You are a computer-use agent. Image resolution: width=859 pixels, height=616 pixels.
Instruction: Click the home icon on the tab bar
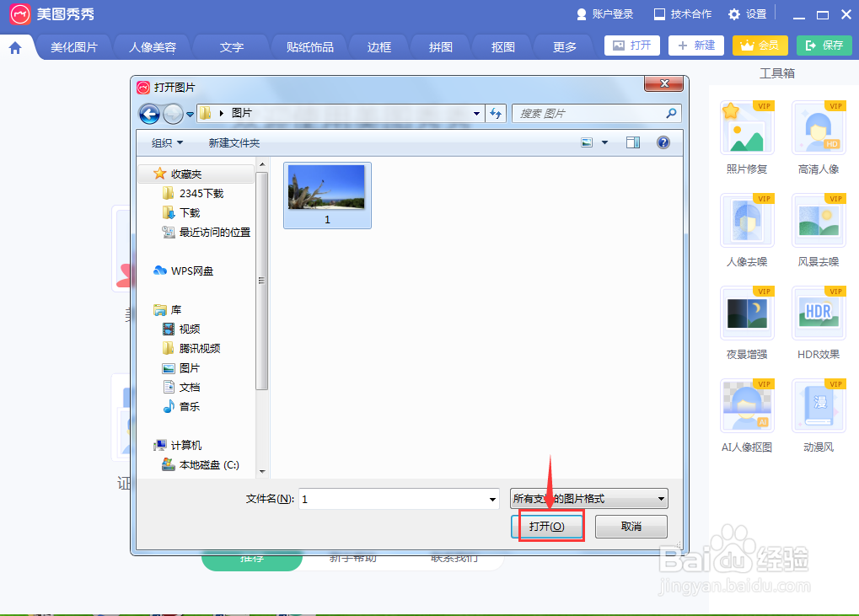[x=15, y=47]
